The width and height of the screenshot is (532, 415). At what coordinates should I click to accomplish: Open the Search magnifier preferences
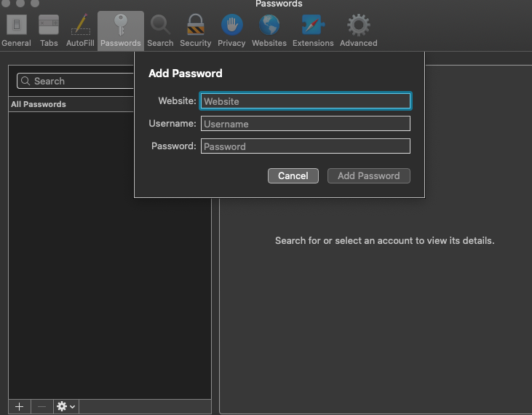[160, 31]
